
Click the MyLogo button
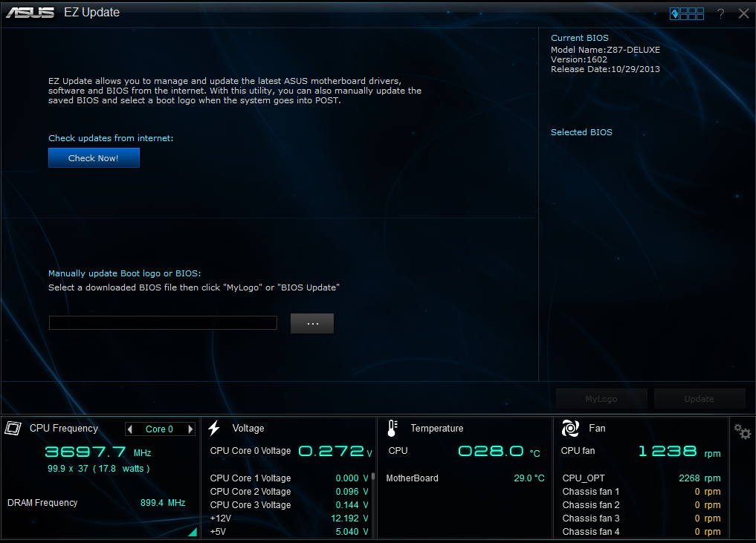(601, 399)
